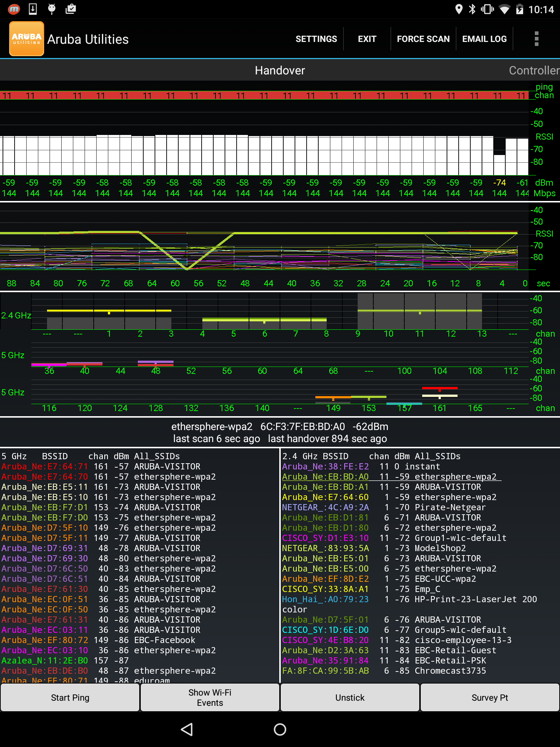Tap the Bluetooth status icon
This screenshot has width=560, height=747.
[472, 9]
